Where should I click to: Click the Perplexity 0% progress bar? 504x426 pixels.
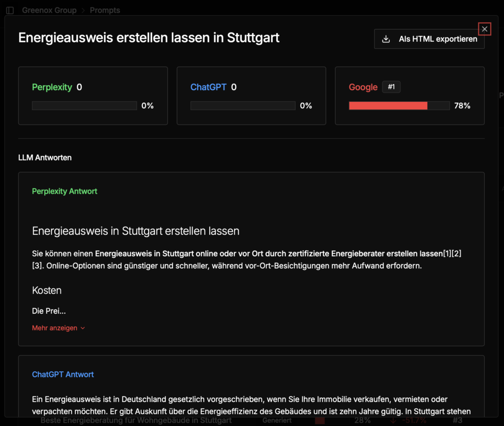[84, 105]
